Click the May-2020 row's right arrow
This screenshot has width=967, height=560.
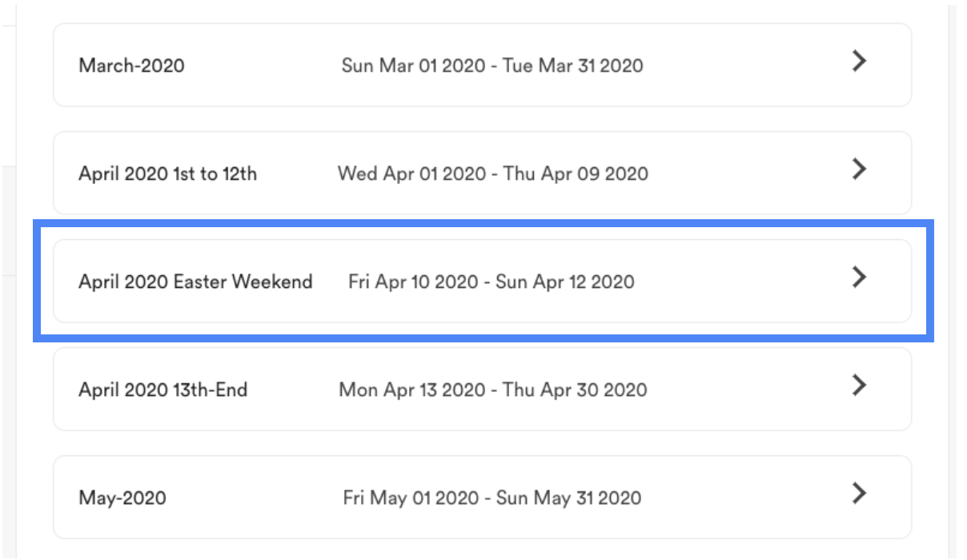[859, 494]
